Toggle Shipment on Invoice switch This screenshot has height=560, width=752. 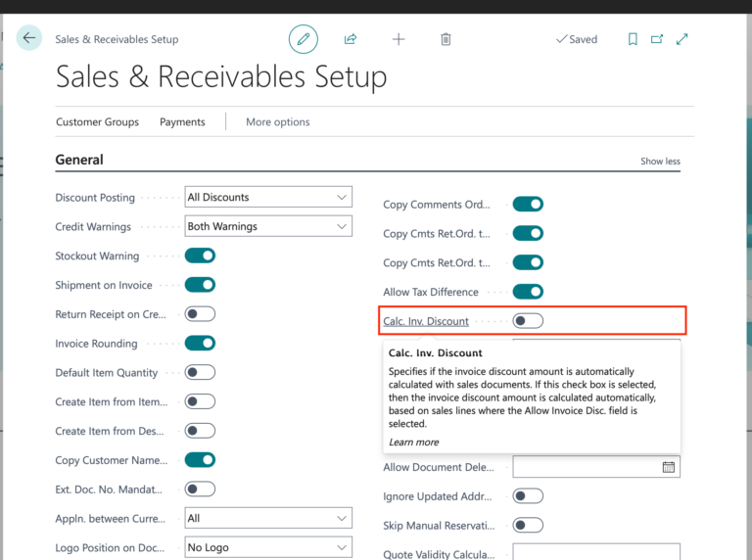tap(200, 285)
